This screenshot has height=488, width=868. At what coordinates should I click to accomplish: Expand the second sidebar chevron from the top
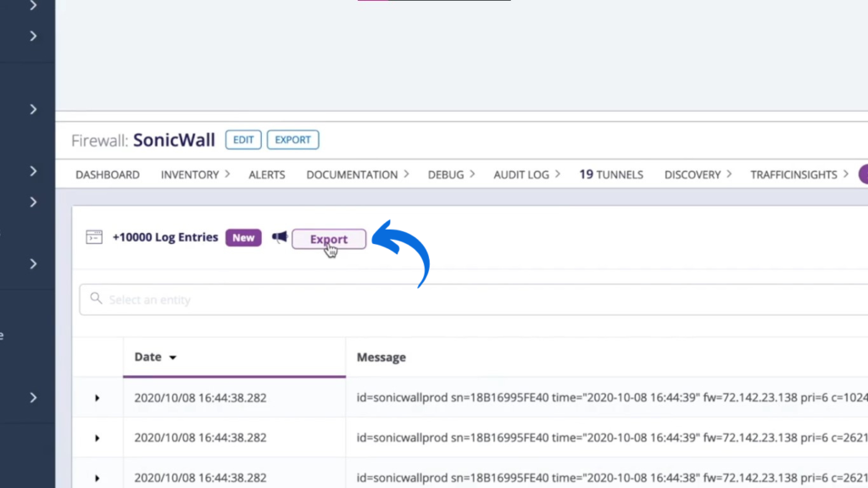pos(33,36)
